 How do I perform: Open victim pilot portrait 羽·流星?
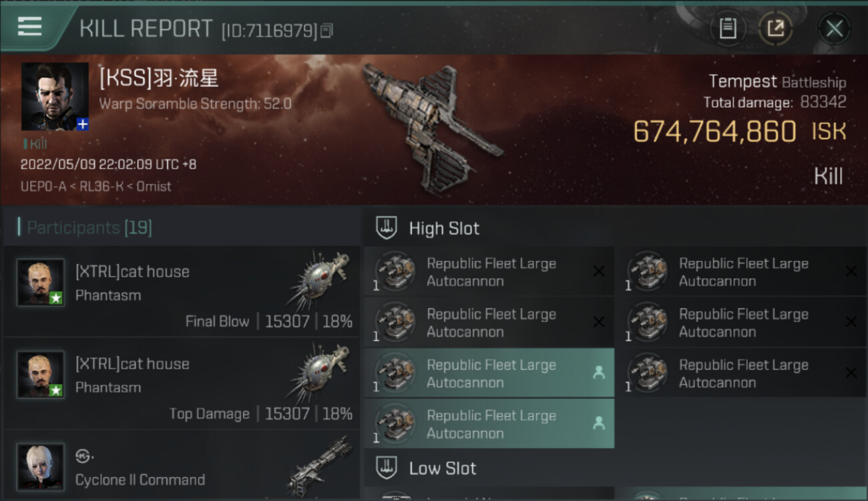55,97
